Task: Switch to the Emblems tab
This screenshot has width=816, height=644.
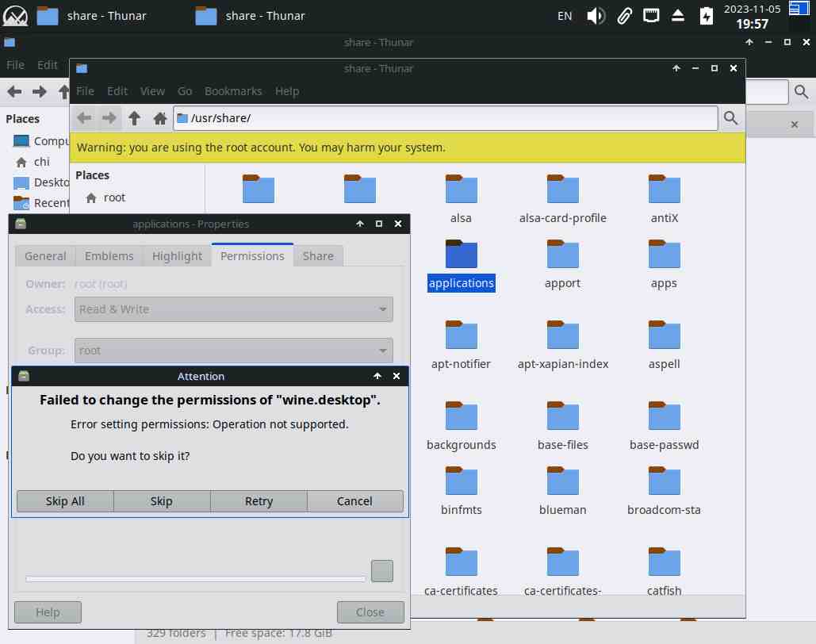Action: (x=109, y=255)
